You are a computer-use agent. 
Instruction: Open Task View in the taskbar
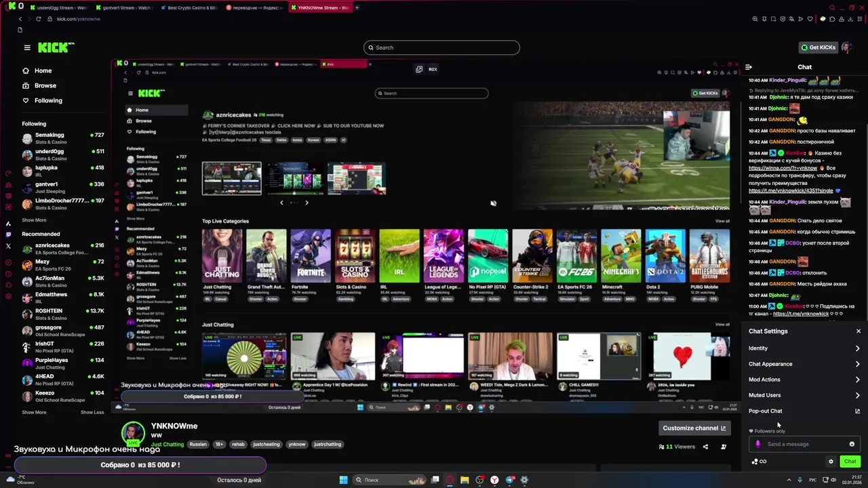tap(435, 480)
